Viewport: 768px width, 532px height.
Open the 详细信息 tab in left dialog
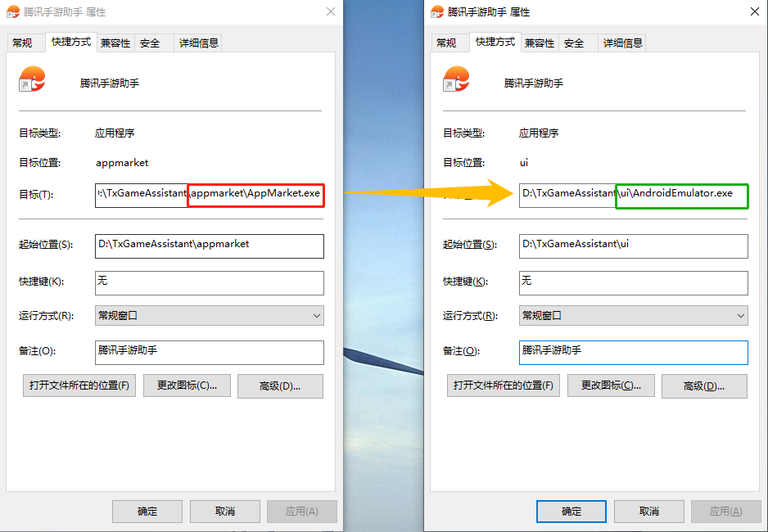pyautogui.click(x=198, y=43)
